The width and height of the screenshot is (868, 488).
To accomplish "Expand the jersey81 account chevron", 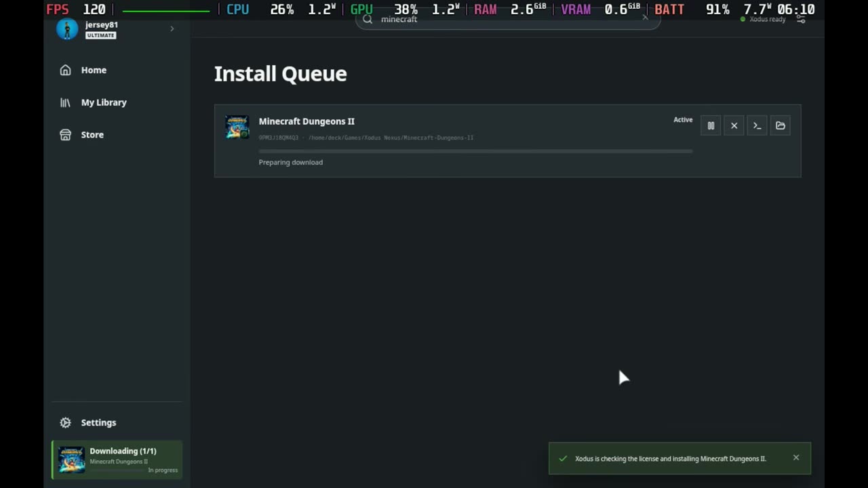I will [x=172, y=28].
